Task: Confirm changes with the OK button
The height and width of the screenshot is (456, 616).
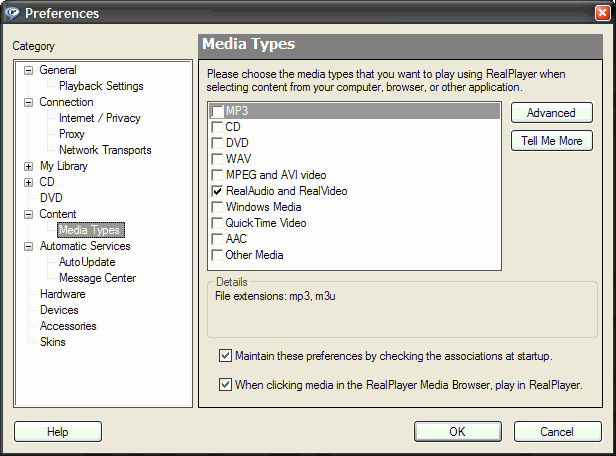Action: [x=458, y=432]
